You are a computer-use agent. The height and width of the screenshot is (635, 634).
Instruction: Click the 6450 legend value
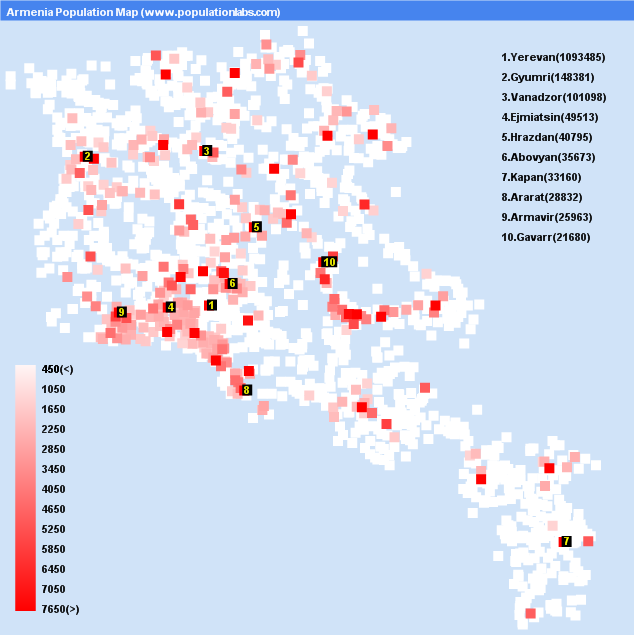[53, 569]
